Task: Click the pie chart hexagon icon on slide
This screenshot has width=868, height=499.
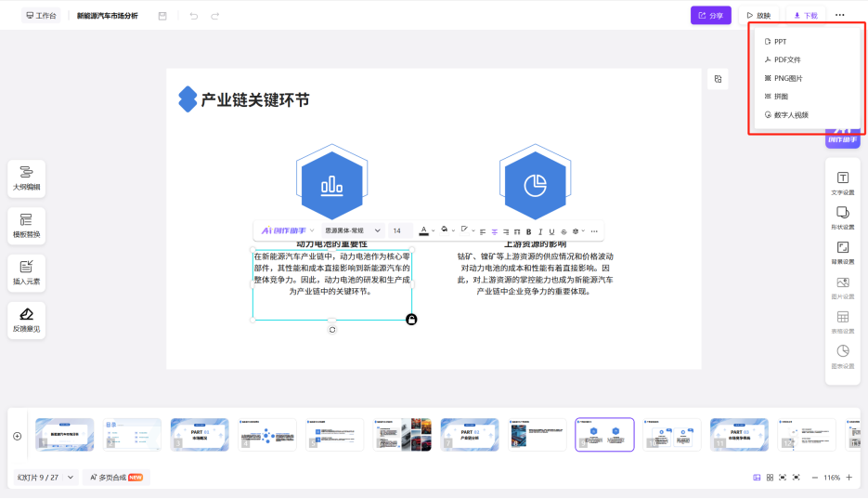Action: coord(535,186)
